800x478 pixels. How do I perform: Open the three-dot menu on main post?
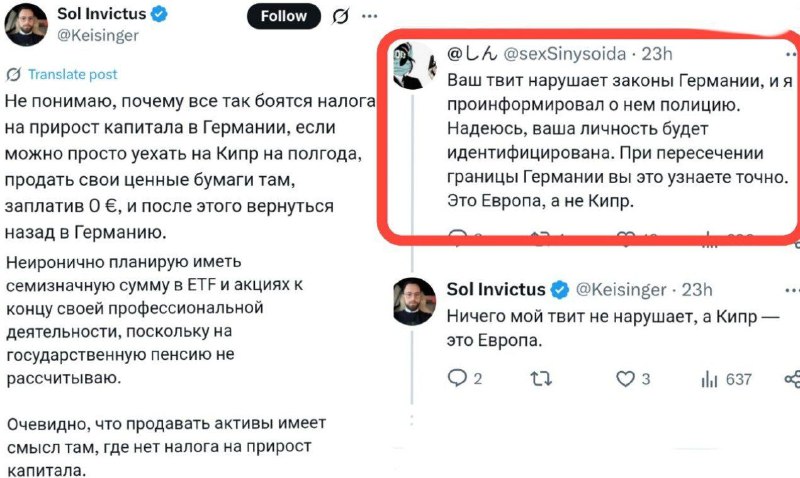pos(370,17)
